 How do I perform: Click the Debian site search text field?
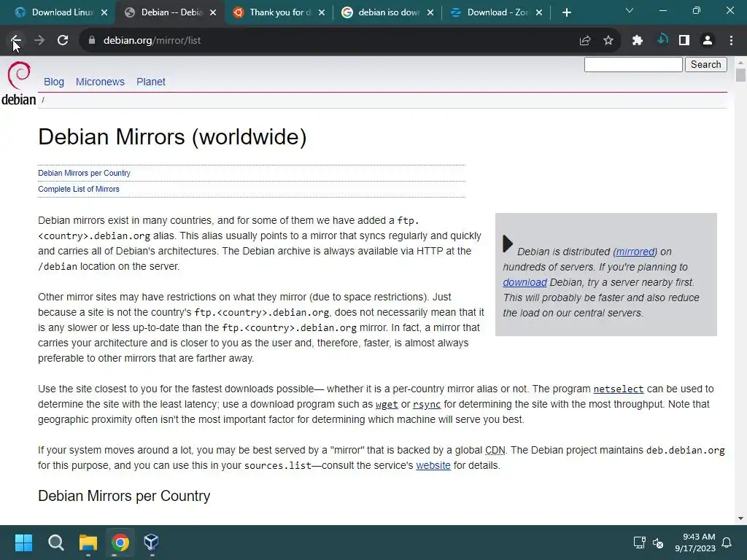[633, 64]
